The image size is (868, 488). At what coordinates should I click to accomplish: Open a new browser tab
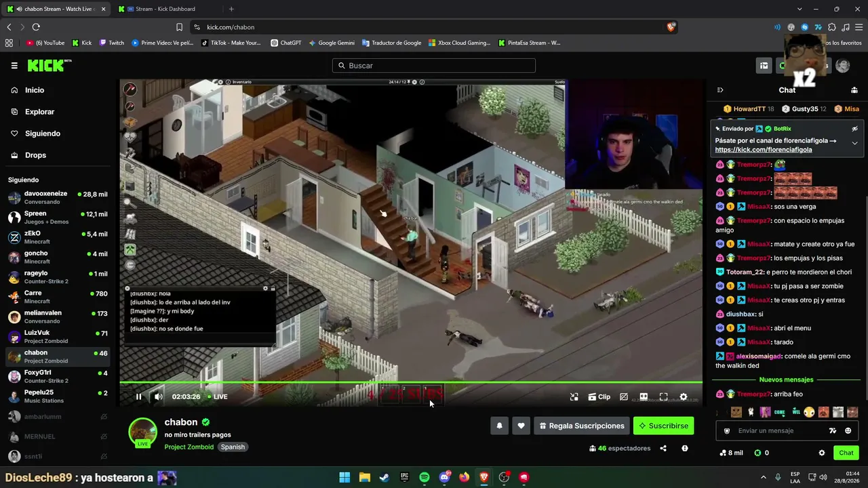click(x=231, y=9)
